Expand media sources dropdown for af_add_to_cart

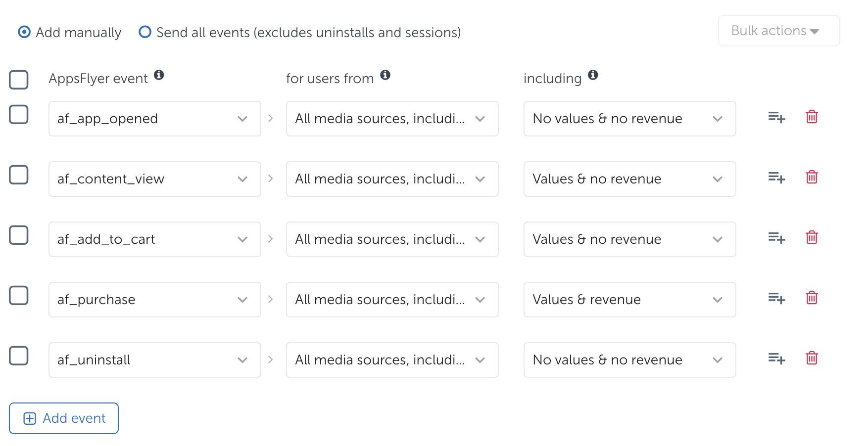coord(392,239)
